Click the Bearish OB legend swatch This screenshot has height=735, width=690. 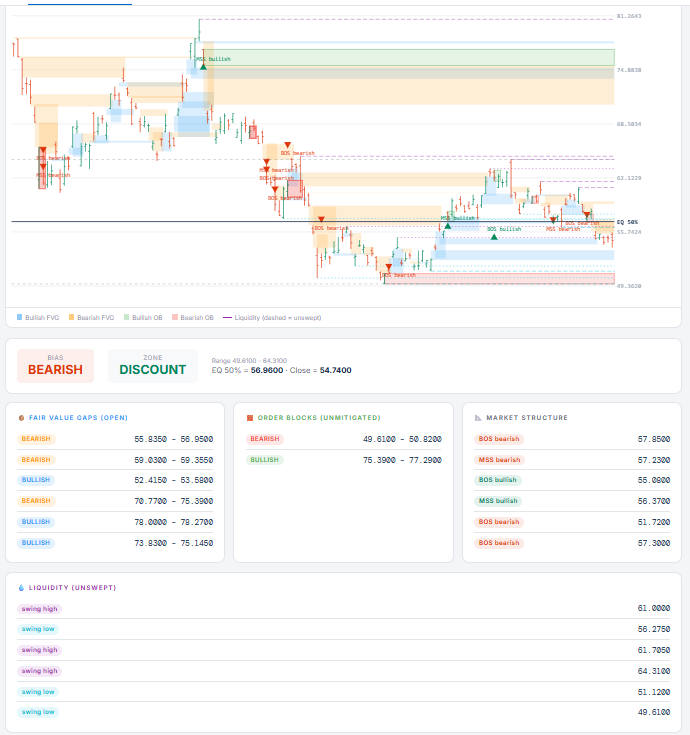175,317
